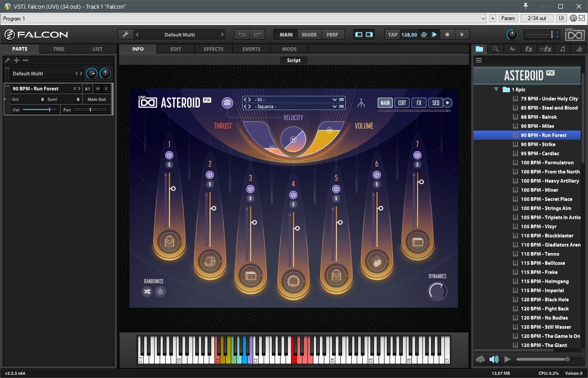Undo the last action in the toolbar
This screenshot has height=378, width=588.
coord(242,35)
